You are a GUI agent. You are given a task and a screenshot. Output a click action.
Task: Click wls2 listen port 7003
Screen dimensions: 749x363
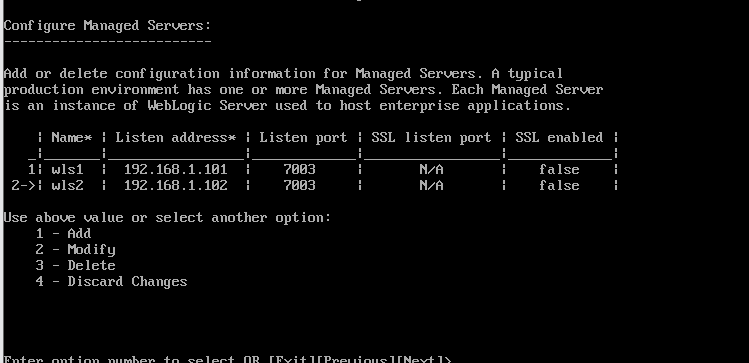300,185
